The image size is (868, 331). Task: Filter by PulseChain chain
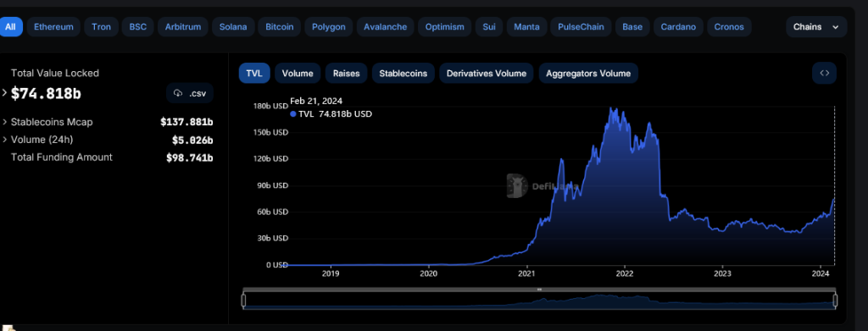[581, 26]
